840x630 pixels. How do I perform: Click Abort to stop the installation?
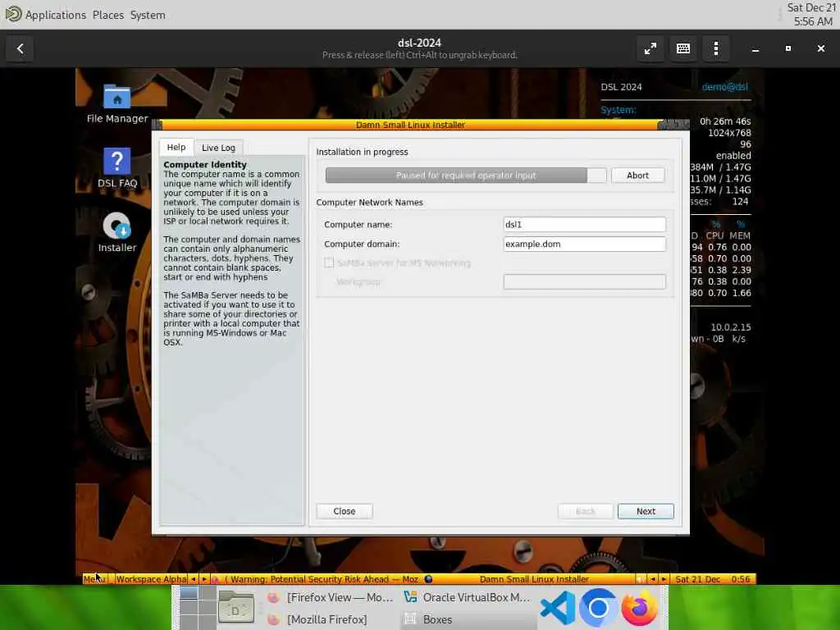pos(637,176)
